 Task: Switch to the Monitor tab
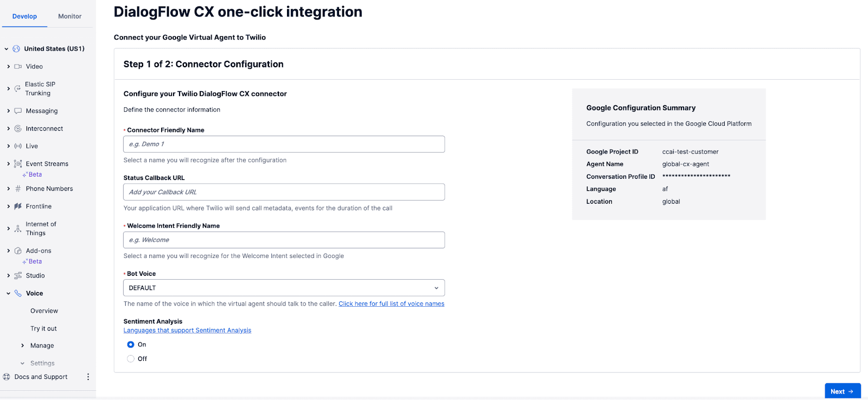(x=69, y=16)
